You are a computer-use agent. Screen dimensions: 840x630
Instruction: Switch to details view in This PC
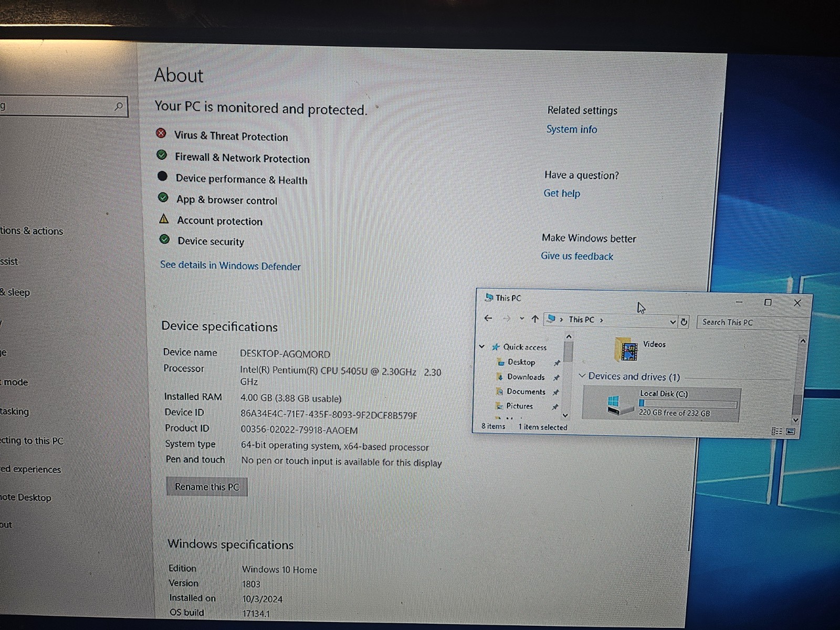[x=777, y=431]
